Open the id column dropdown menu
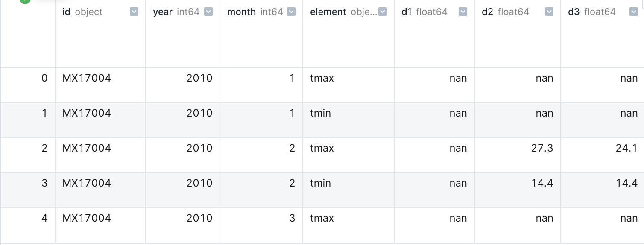644x245 pixels. (x=134, y=12)
